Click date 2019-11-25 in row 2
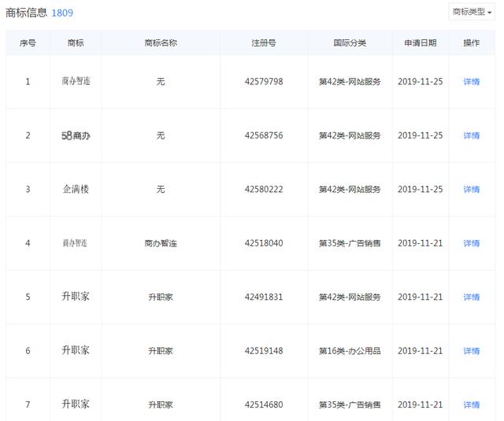The width and height of the screenshot is (504, 421). click(420, 135)
